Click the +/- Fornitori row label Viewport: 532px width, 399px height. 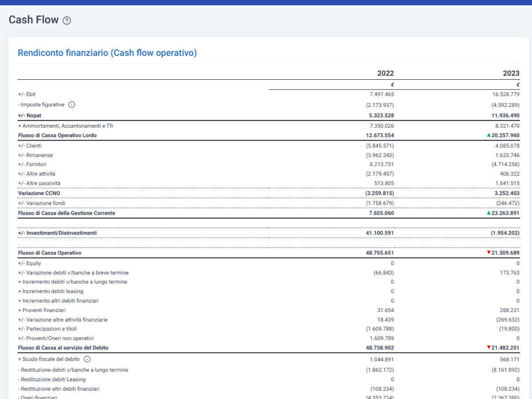[32, 164]
